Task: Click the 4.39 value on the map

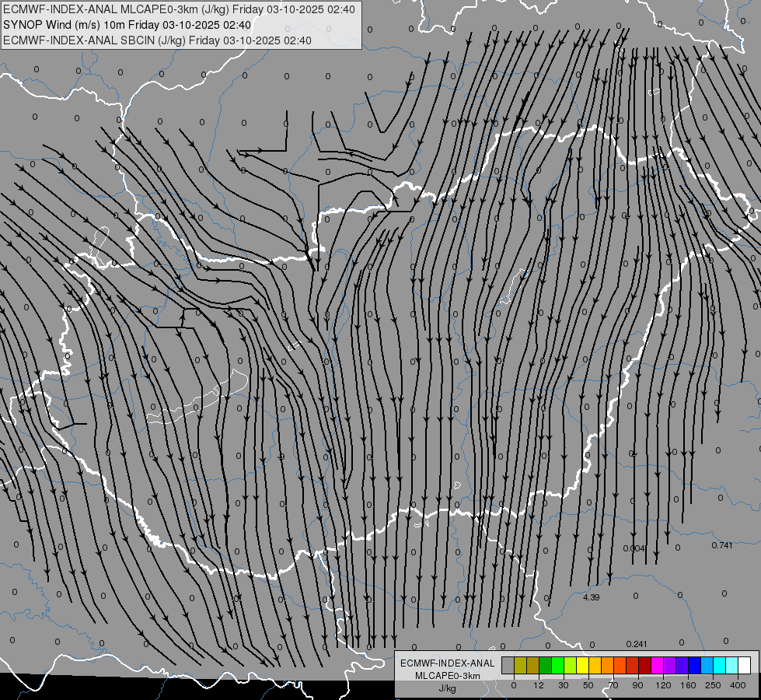Action: pos(591,597)
